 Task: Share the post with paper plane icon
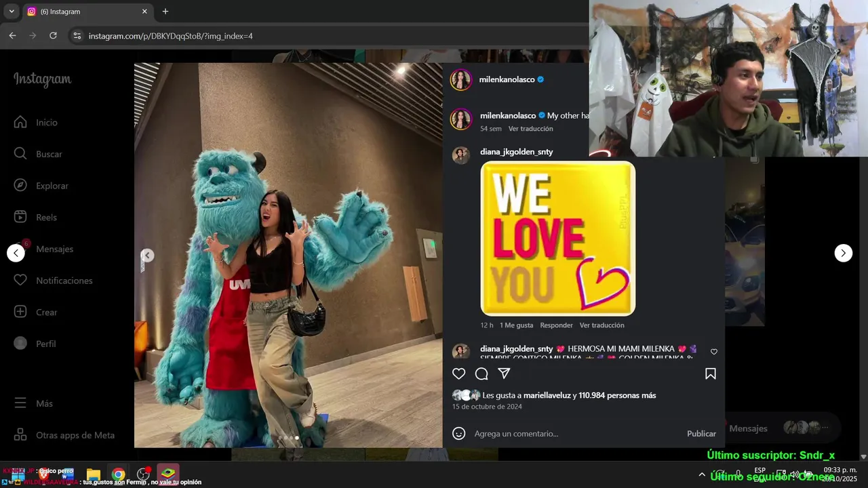tap(504, 373)
